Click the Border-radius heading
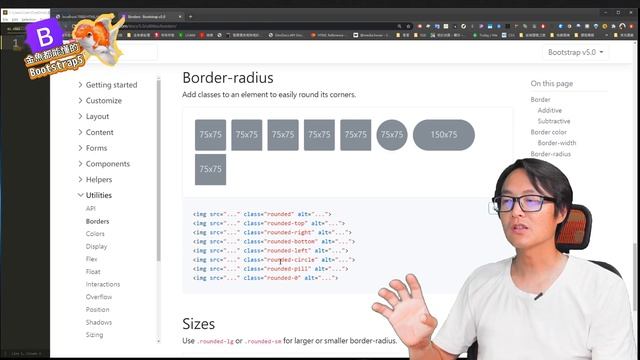The height and width of the screenshot is (360, 640). point(228,78)
